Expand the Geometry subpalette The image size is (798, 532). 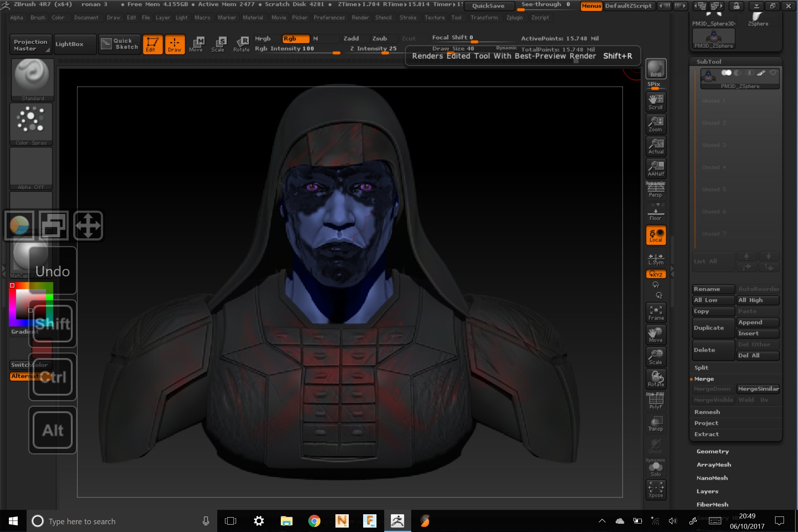(713, 451)
